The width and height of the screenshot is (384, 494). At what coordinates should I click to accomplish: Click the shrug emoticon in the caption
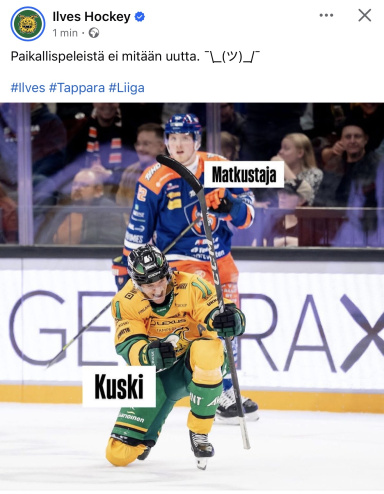click(x=232, y=56)
